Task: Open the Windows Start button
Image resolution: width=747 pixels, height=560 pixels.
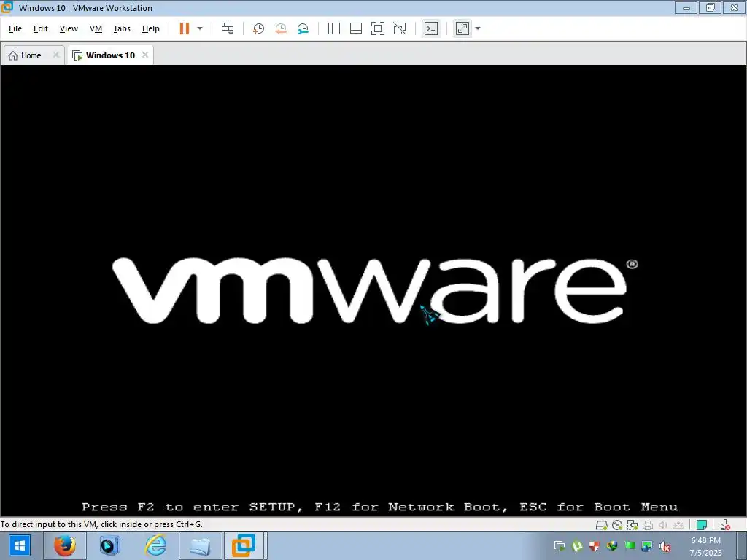Action: click(20, 545)
